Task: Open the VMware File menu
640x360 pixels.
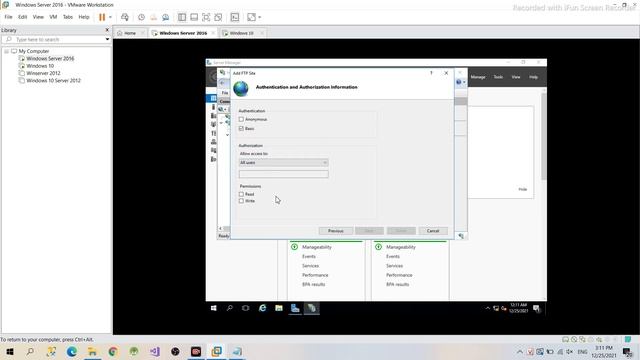Action: [8, 17]
